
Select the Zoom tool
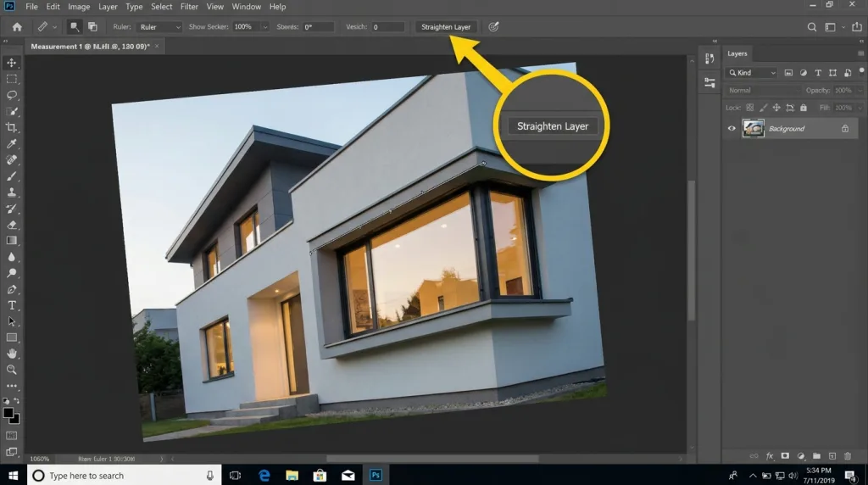(12, 370)
